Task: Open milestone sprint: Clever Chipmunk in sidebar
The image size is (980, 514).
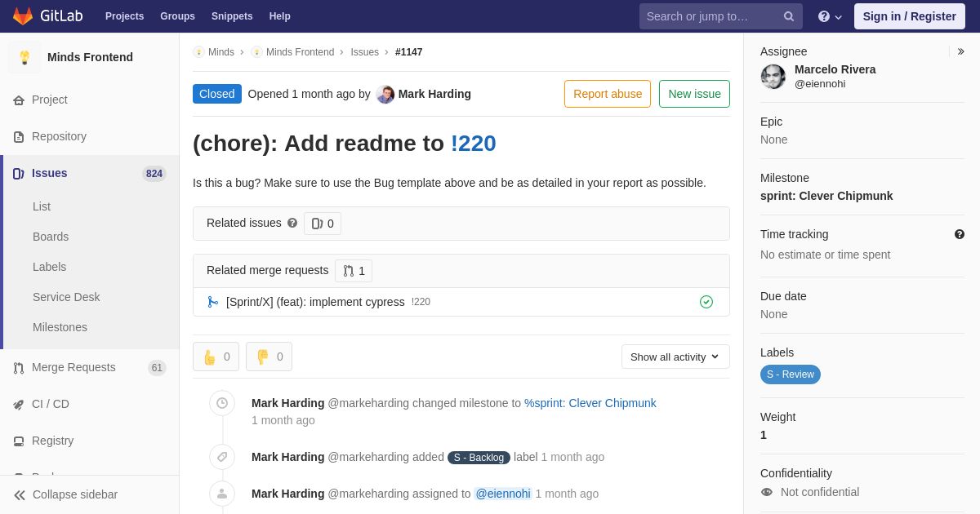Action: [x=826, y=196]
